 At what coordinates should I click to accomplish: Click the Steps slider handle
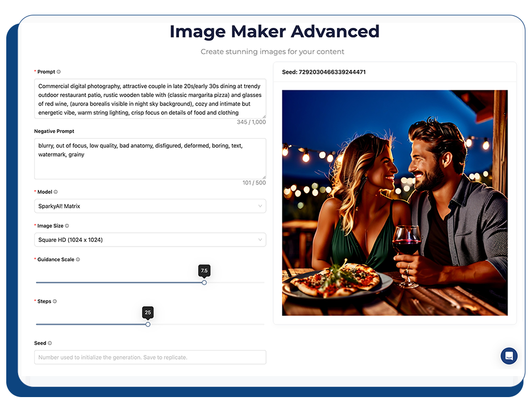(x=148, y=324)
